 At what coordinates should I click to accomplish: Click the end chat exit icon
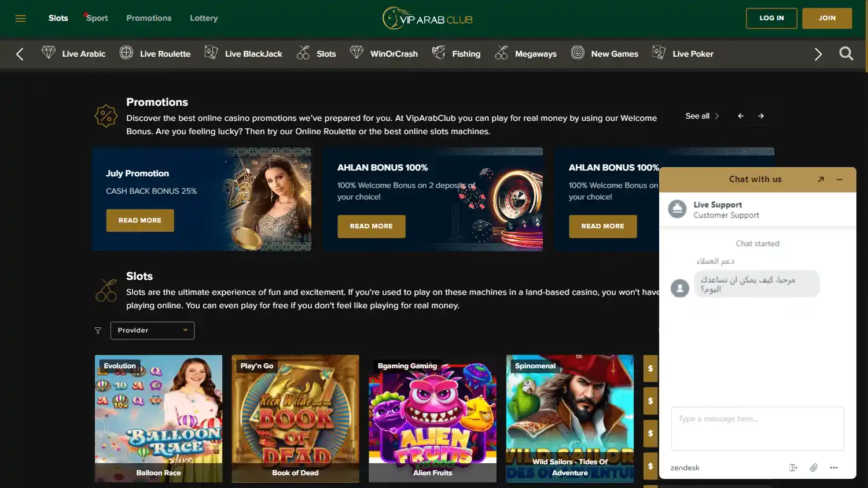[x=793, y=468]
